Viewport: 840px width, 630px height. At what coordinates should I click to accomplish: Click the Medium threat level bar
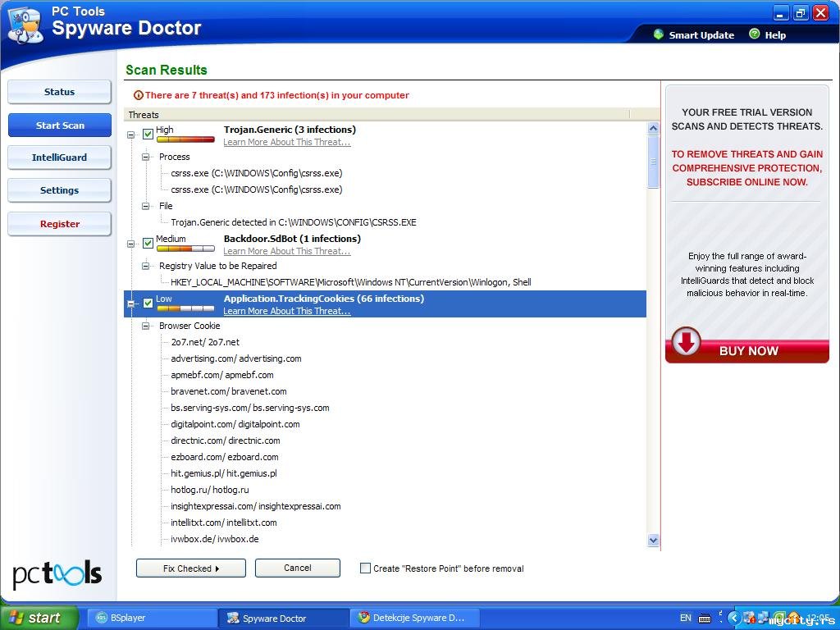pyautogui.click(x=185, y=249)
